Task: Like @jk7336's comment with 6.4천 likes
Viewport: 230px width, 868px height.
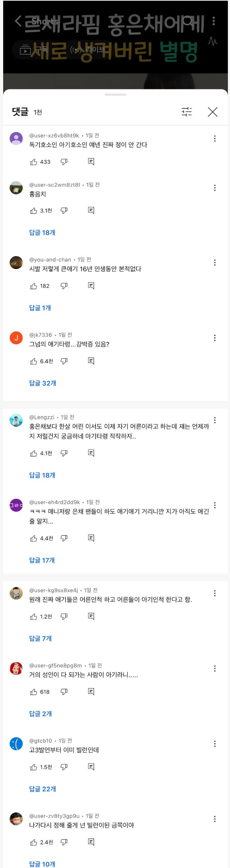Action: pos(34,361)
